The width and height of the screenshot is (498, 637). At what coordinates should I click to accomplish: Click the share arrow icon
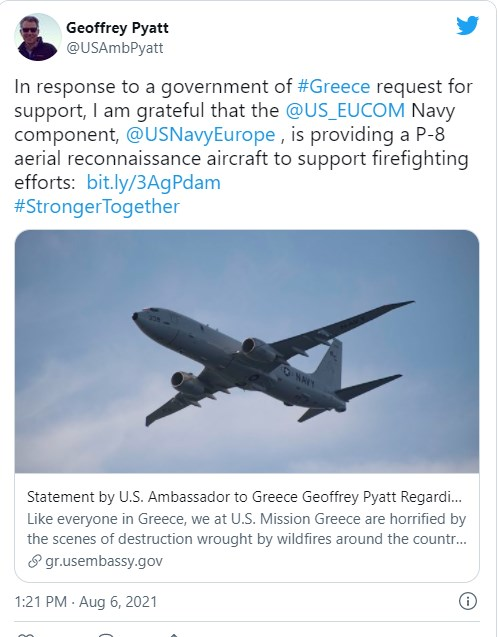pyautogui.click(x=174, y=635)
